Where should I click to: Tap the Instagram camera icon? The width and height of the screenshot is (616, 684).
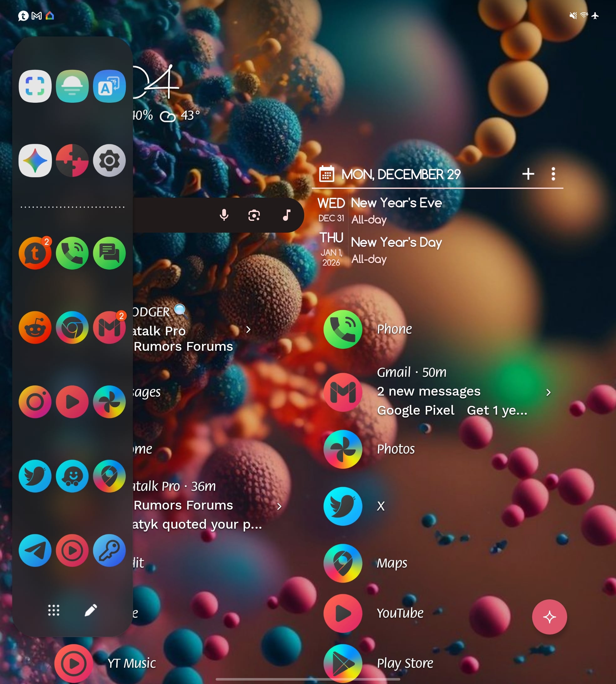coord(35,402)
